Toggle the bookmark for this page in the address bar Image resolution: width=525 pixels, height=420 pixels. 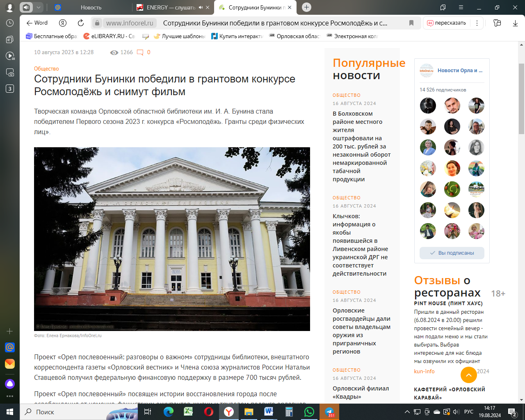[x=411, y=23]
